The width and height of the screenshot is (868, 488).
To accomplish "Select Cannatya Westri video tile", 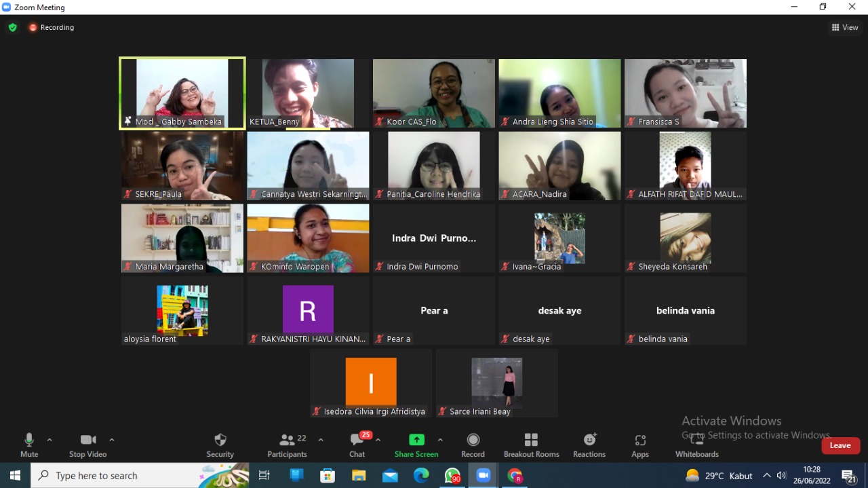I will click(308, 166).
